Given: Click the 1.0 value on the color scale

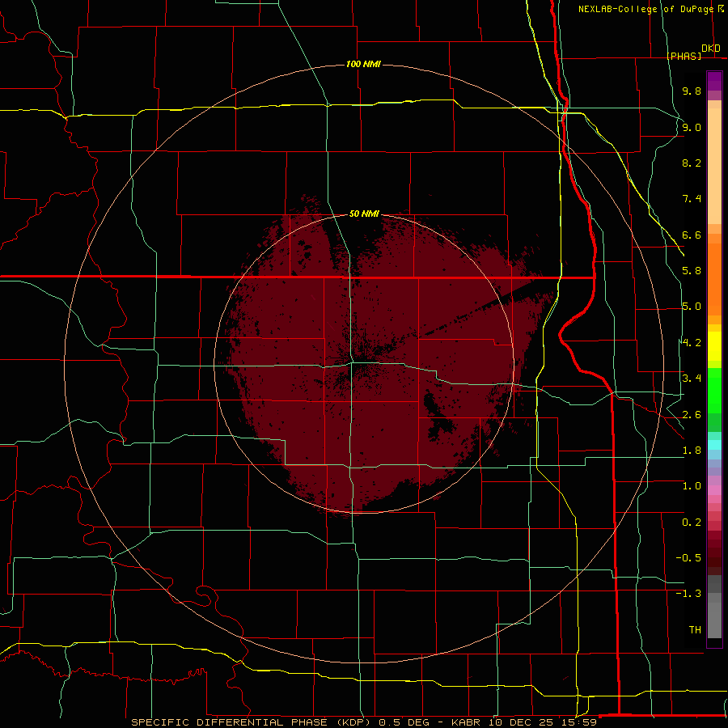Looking at the screenshot, I should (692, 486).
